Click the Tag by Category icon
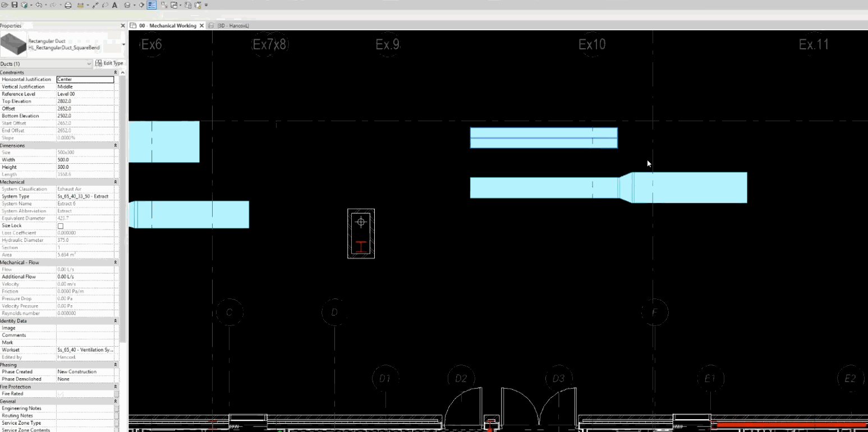This screenshot has height=432, width=868. click(105, 5)
